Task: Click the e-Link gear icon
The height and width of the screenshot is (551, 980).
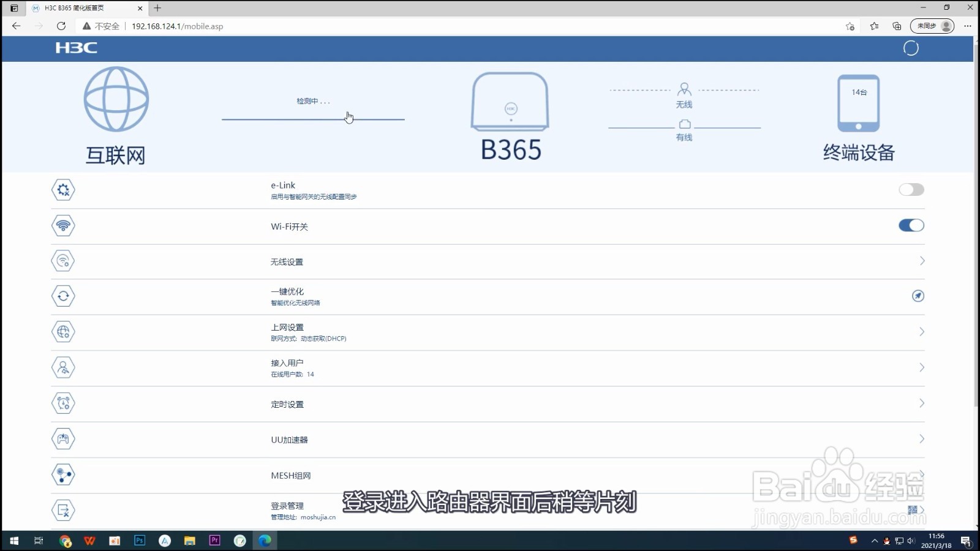Action: coord(63,190)
